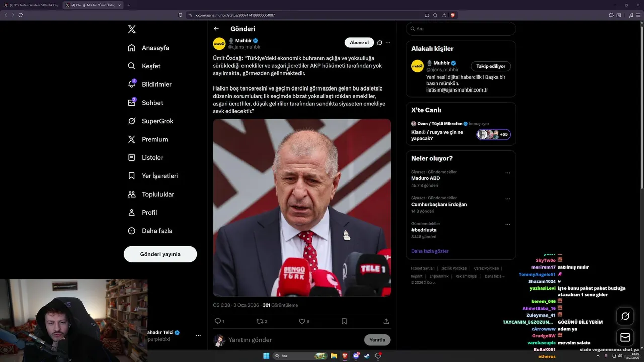Open the Ümit Özdağ photo

302,208
